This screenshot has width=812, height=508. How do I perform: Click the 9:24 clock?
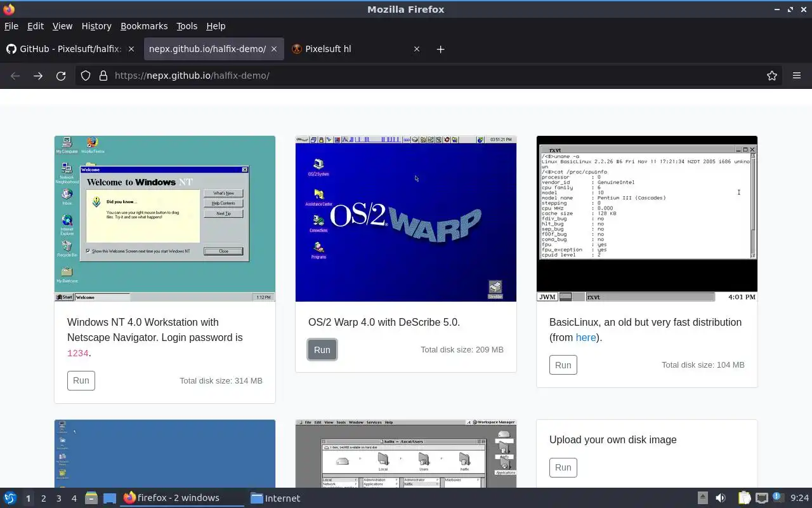pyautogui.click(x=800, y=498)
